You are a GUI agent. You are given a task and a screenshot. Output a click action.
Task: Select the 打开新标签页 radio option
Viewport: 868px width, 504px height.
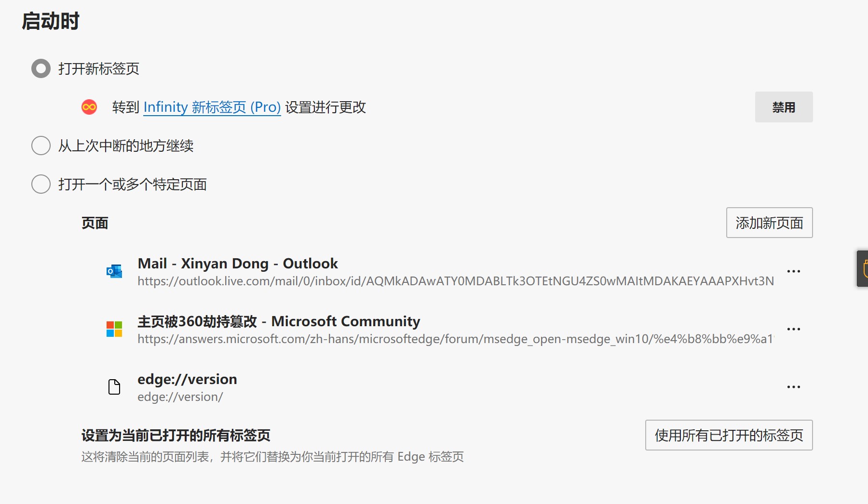pyautogui.click(x=41, y=68)
